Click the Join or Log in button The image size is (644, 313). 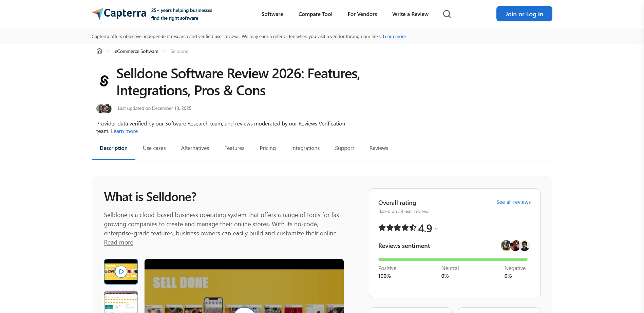click(524, 14)
